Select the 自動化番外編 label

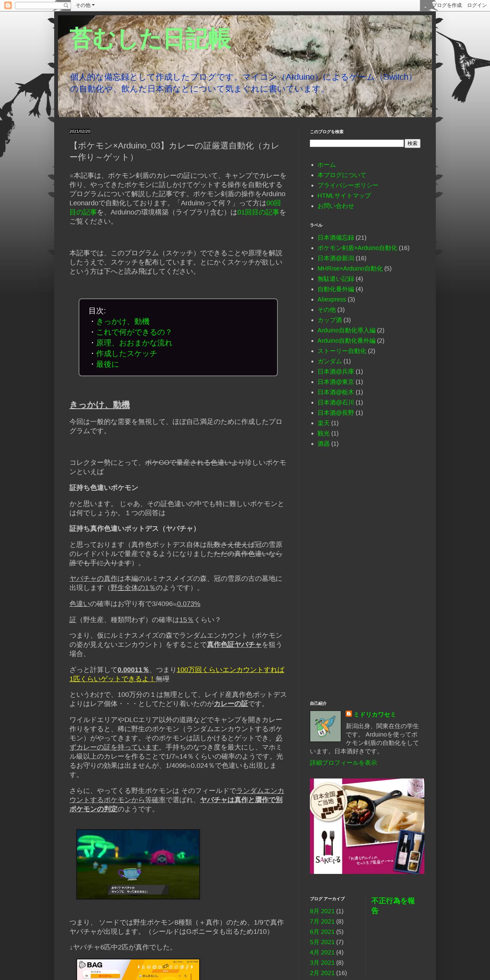335,289
